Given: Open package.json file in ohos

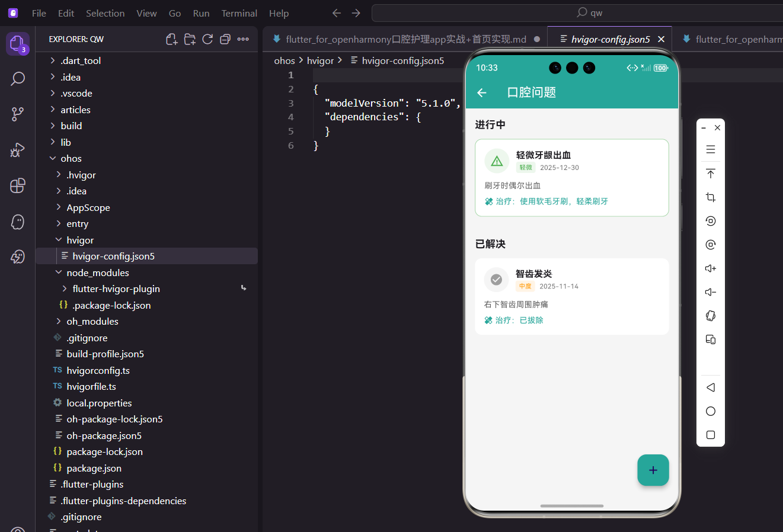Looking at the screenshot, I should pos(146,468).
